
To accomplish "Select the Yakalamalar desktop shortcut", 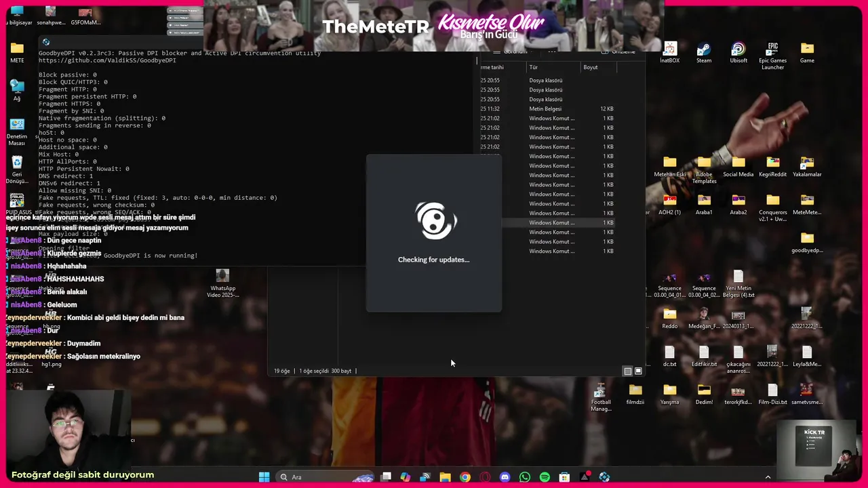I will point(807,167).
